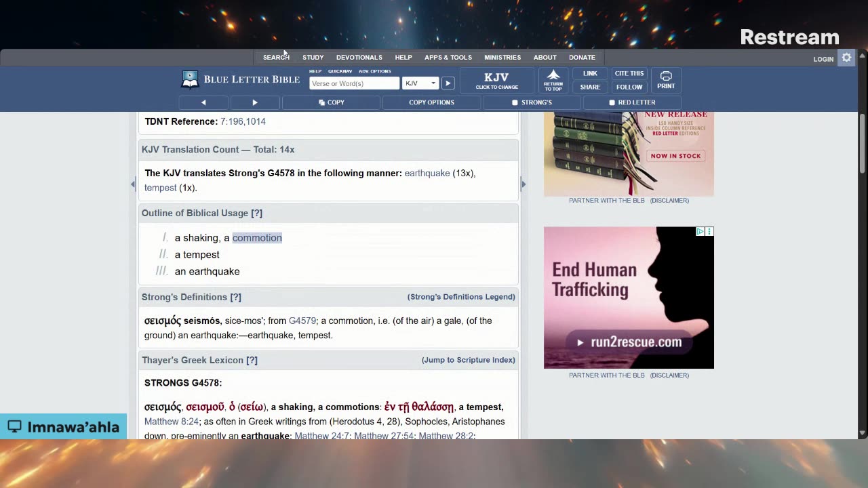The width and height of the screenshot is (868, 488).
Task: Click the monitor icon beside Imnawa'ahla
Action: pyautogui.click(x=14, y=427)
